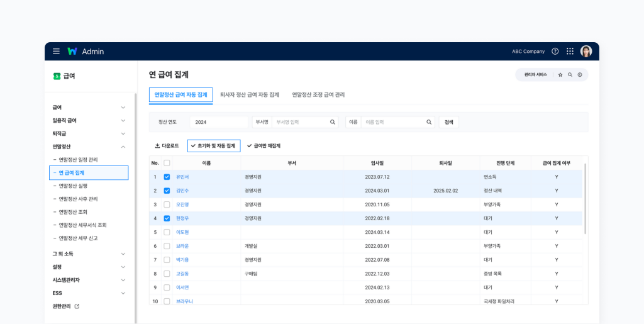Image resolution: width=644 pixels, height=324 pixels.
Task: Click search icon in 이름 field
Action: coord(429,122)
